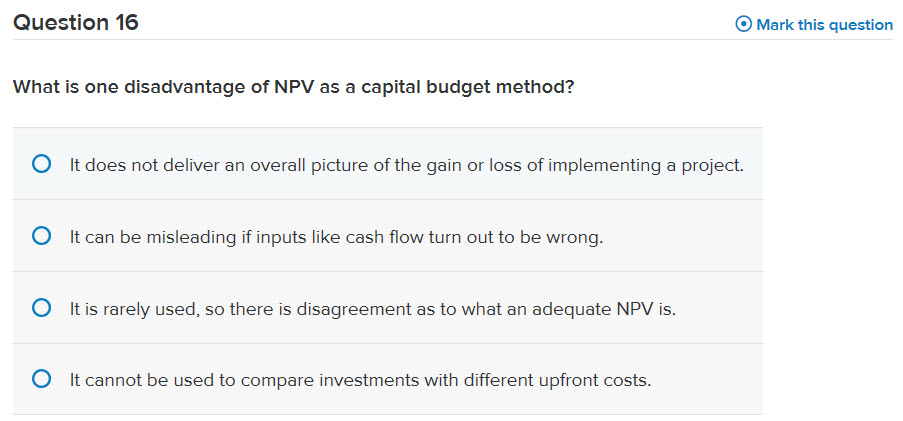Click the words 'gain or loss' in first answer
Viewport: 903px width, 421px height.
point(475,167)
